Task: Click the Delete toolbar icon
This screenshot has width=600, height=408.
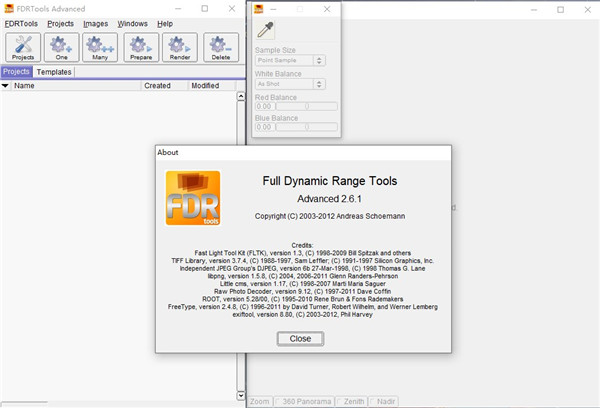Action: [x=221, y=47]
